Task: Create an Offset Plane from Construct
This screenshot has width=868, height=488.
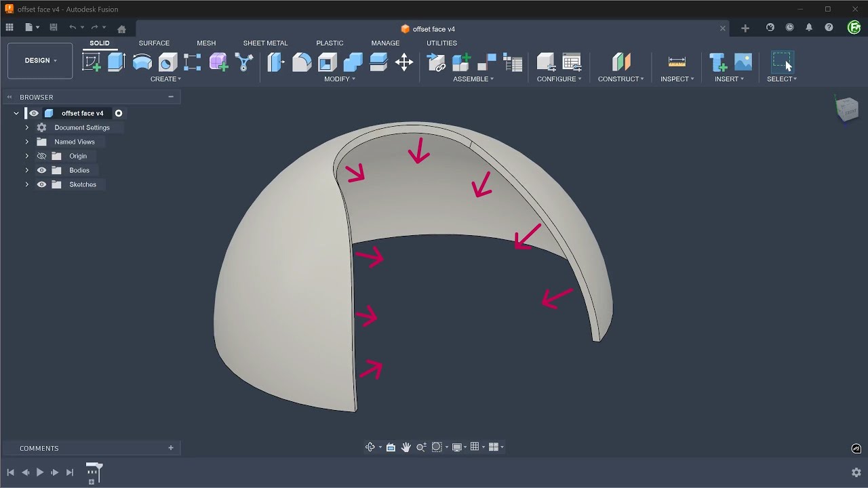Action: [x=621, y=62]
